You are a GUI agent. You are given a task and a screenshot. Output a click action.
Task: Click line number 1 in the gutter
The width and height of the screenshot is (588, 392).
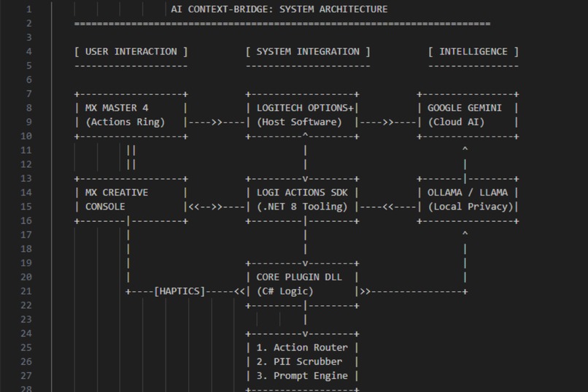(29, 9)
